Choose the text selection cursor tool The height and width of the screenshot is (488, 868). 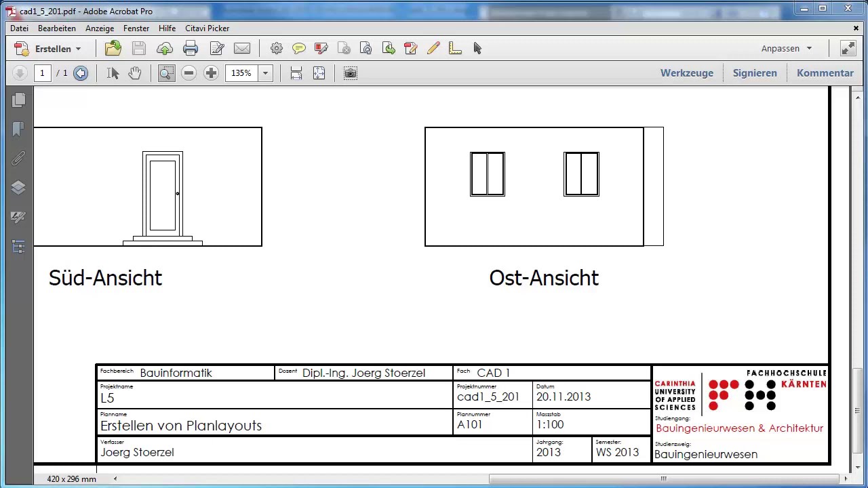113,73
